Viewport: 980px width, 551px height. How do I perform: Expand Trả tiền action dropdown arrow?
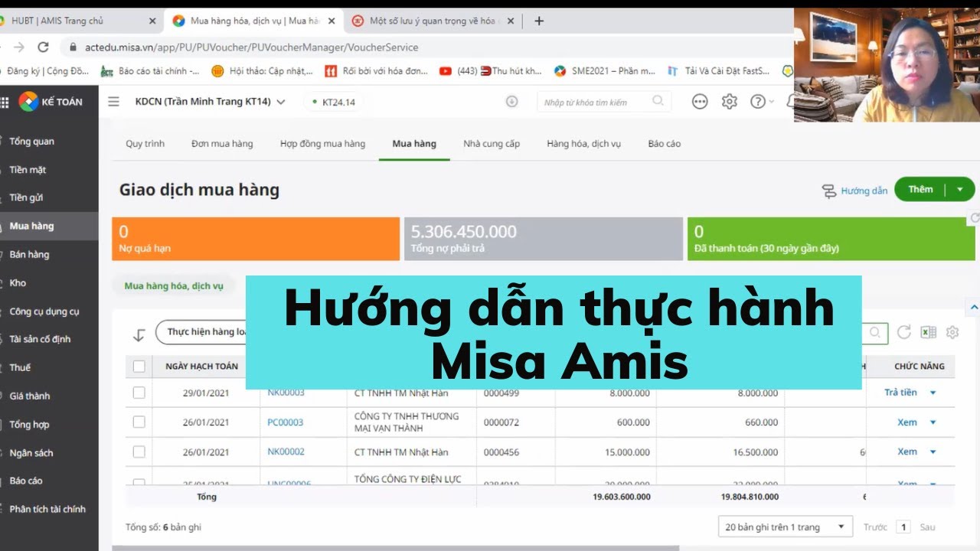[933, 393]
